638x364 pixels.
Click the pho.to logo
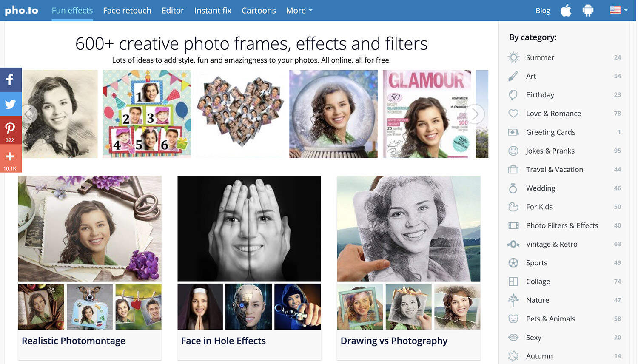click(22, 10)
